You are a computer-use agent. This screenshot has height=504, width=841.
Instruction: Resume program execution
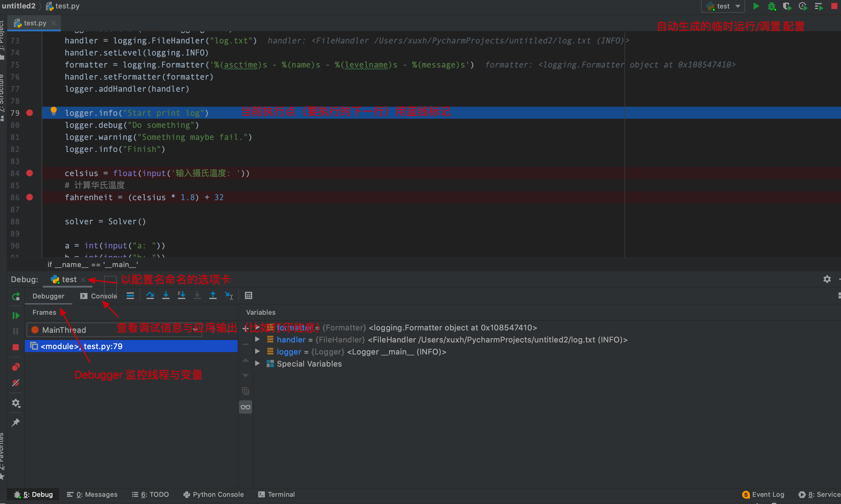(x=16, y=316)
